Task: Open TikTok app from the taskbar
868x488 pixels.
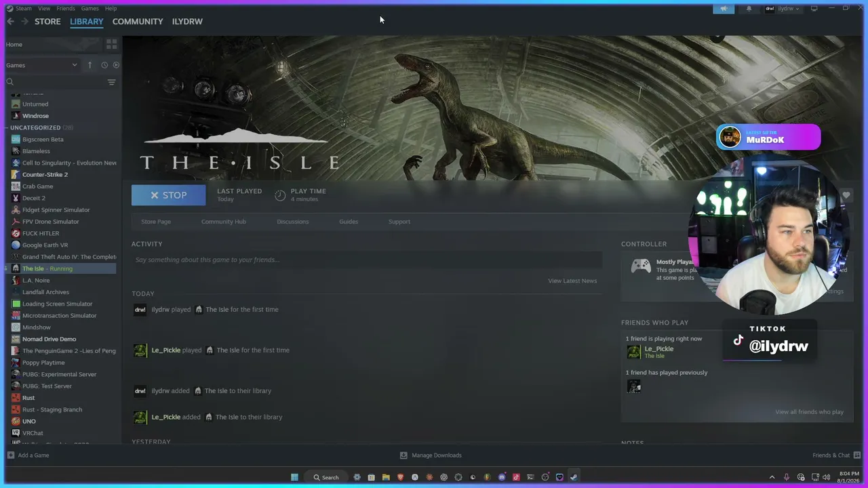Action: [516, 477]
